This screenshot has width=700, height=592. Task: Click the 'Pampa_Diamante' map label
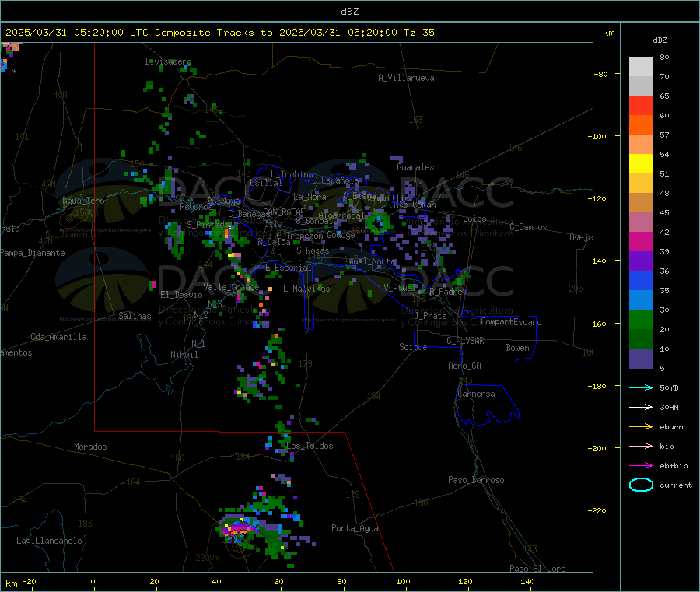click(x=33, y=253)
